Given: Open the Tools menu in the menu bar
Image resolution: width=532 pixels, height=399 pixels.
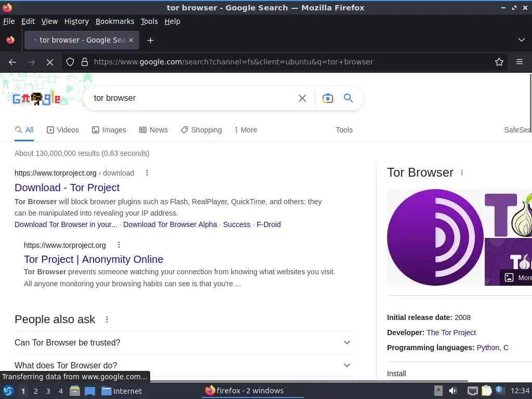Looking at the screenshot, I should (149, 21).
